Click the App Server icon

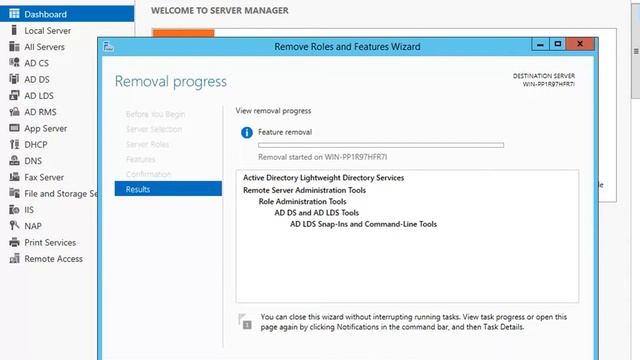(x=14, y=128)
